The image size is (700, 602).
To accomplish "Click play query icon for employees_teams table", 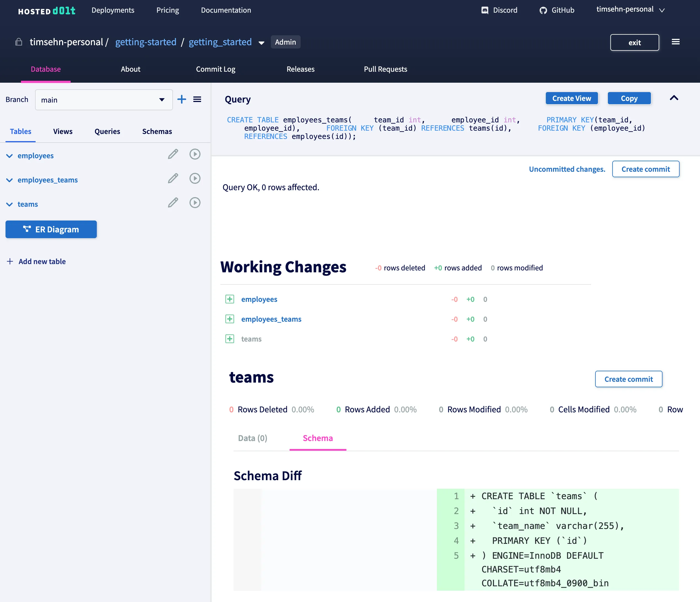I will coord(195,179).
